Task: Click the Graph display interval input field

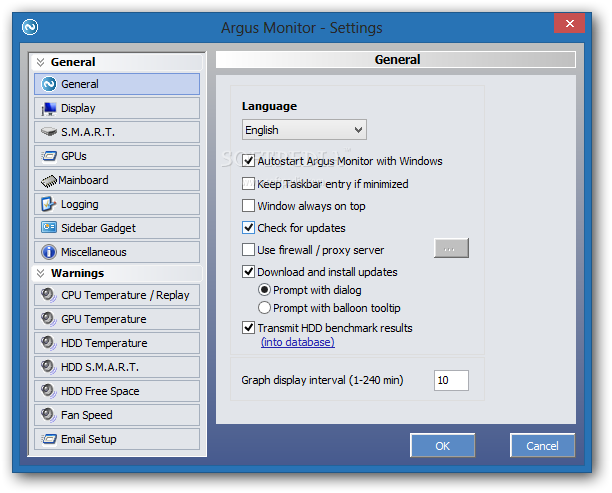Action: point(451,380)
